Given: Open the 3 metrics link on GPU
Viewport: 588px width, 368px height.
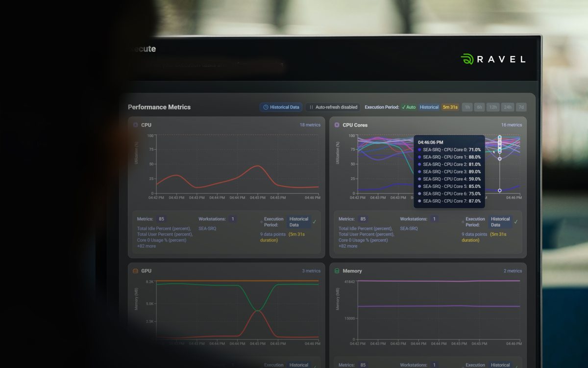Looking at the screenshot, I should click(x=311, y=271).
